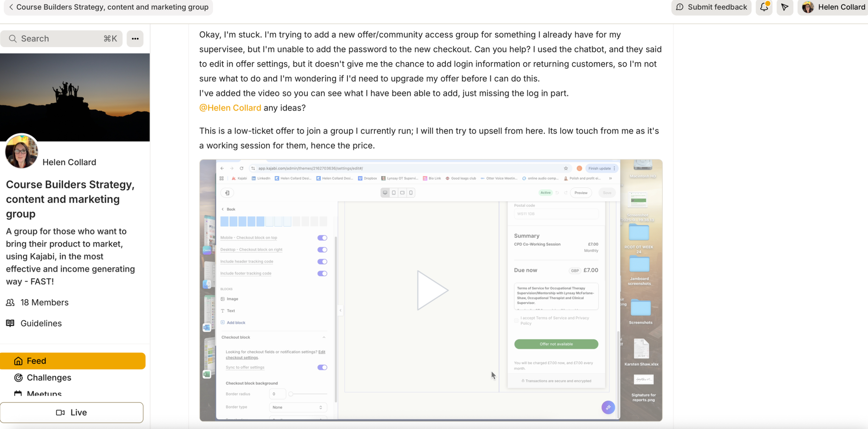Image resolution: width=868 pixels, height=429 pixels.
Task: Open the Guidelines book icon
Action: [10, 323]
